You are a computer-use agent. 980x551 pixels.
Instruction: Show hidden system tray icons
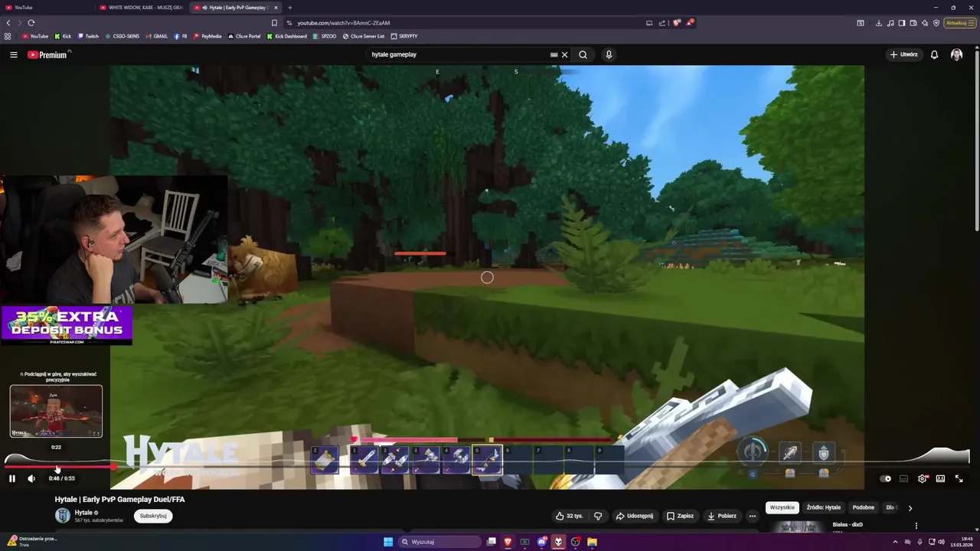(895, 542)
